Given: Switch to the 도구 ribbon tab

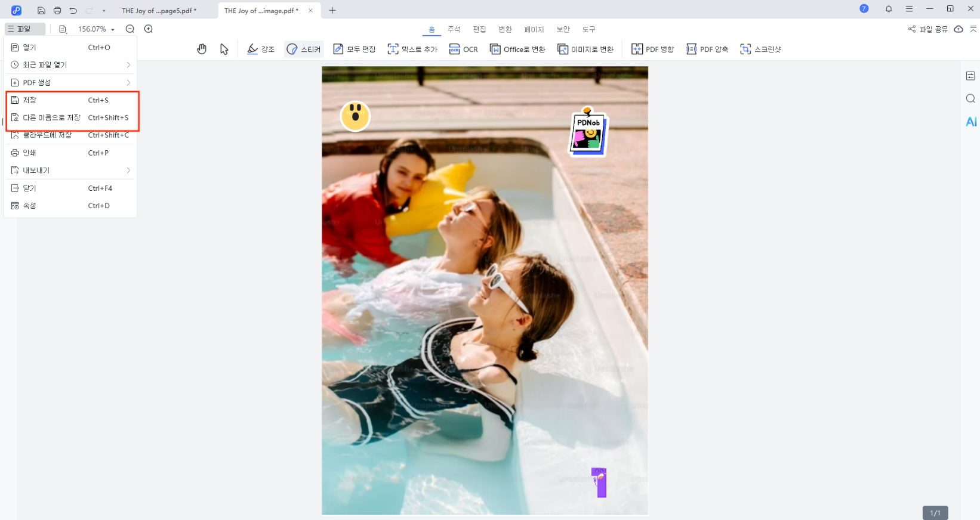Looking at the screenshot, I should tap(589, 29).
